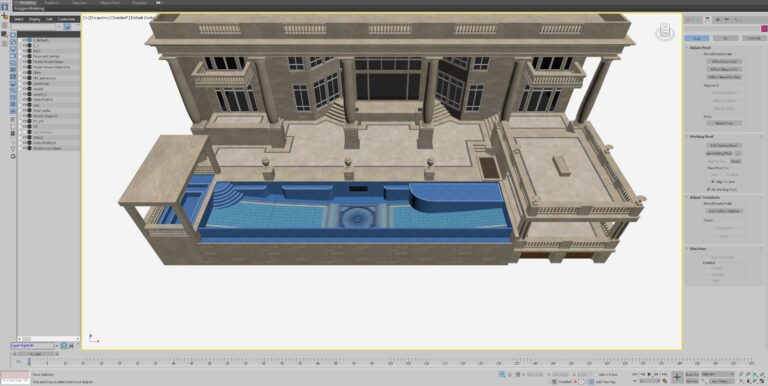Open the explorer Select menu
This screenshot has height=386, width=768.
[x=18, y=19]
